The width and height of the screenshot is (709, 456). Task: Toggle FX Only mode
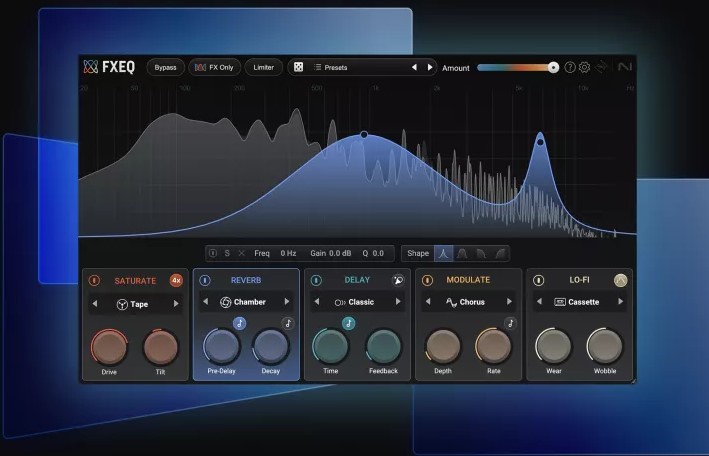pyautogui.click(x=214, y=67)
